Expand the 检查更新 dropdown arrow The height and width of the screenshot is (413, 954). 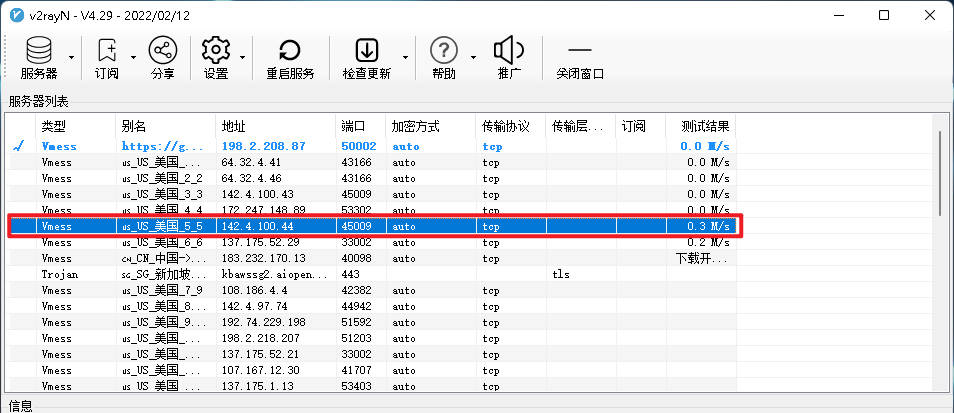tap(405, 58)
